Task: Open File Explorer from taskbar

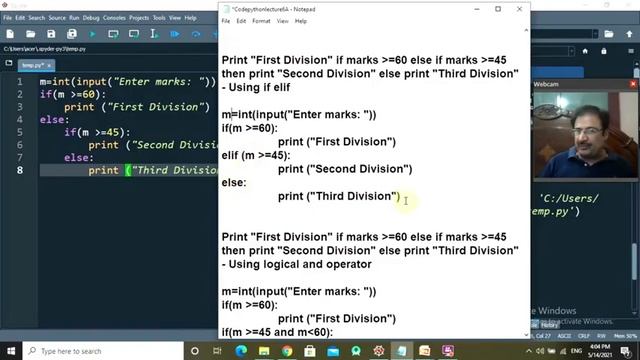Action: coord(264,351)
